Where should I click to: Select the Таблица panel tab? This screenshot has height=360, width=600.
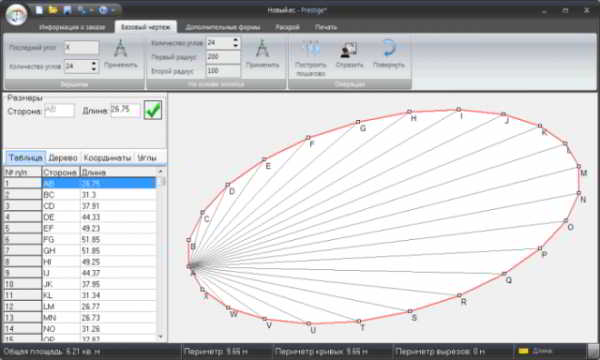pos(26,158)
